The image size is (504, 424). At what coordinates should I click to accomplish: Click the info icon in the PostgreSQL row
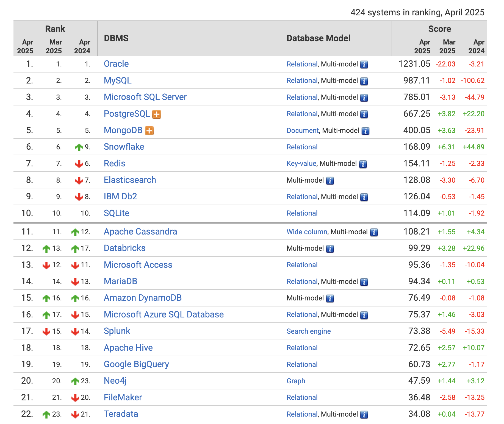coord(364,114)
